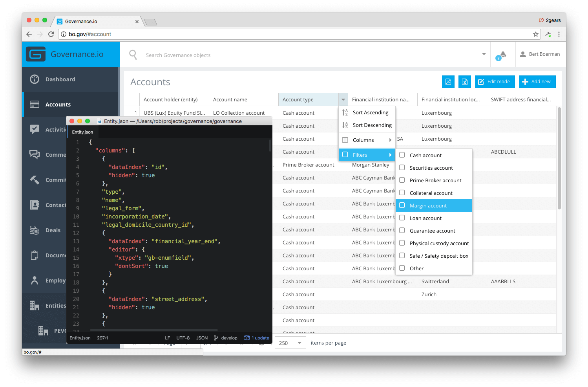Enable the Other account type filter
This screenshot has height=387, width=588.
point(402,268)
